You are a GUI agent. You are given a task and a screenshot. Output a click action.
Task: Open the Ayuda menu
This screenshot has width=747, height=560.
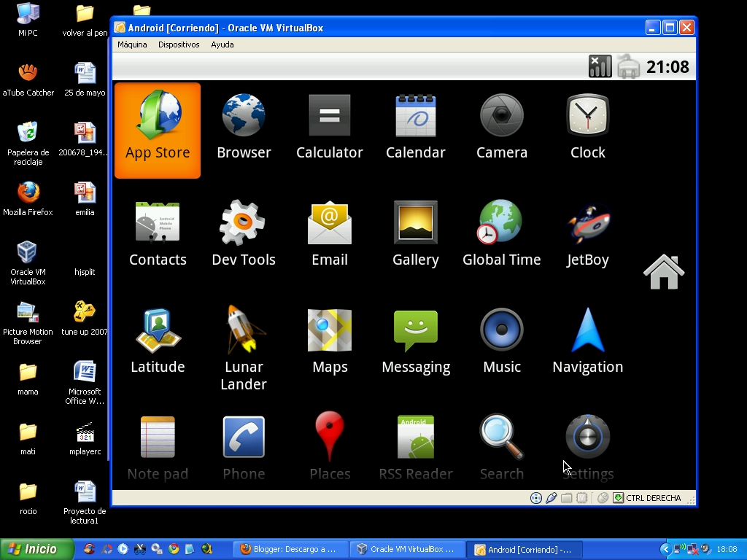pyautogui.click(x=222, y=44)
